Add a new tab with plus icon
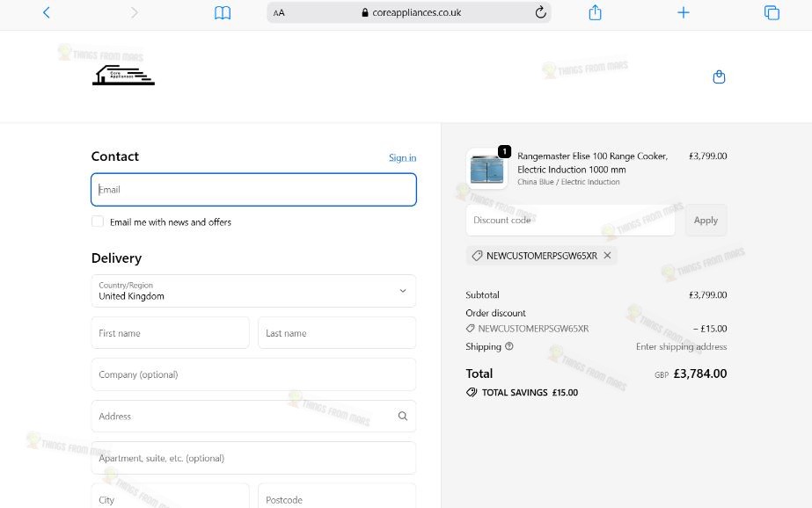This screenshot has width=812, height=508. [684, 12]
